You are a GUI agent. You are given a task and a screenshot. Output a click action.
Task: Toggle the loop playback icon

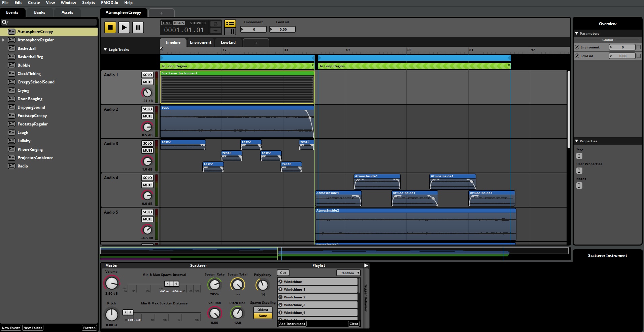pos(215,24)
